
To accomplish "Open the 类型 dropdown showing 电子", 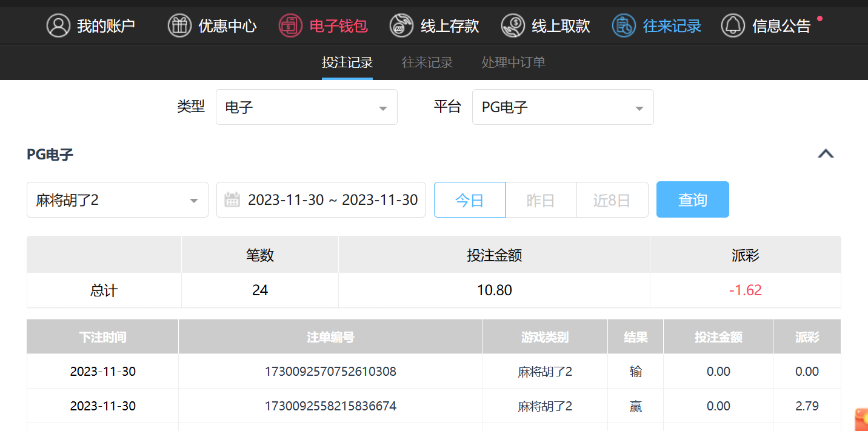I will pos(307,107).
